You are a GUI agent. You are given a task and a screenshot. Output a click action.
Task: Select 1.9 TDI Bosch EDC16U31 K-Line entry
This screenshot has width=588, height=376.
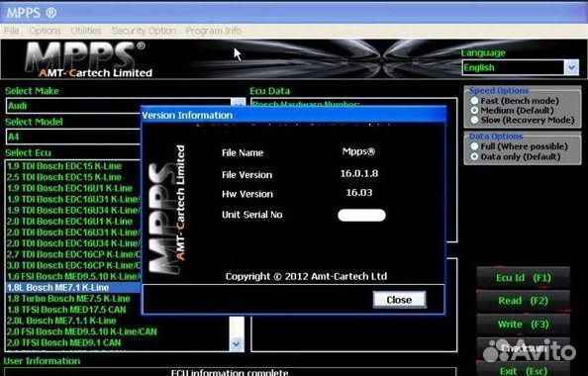(73, 199)
